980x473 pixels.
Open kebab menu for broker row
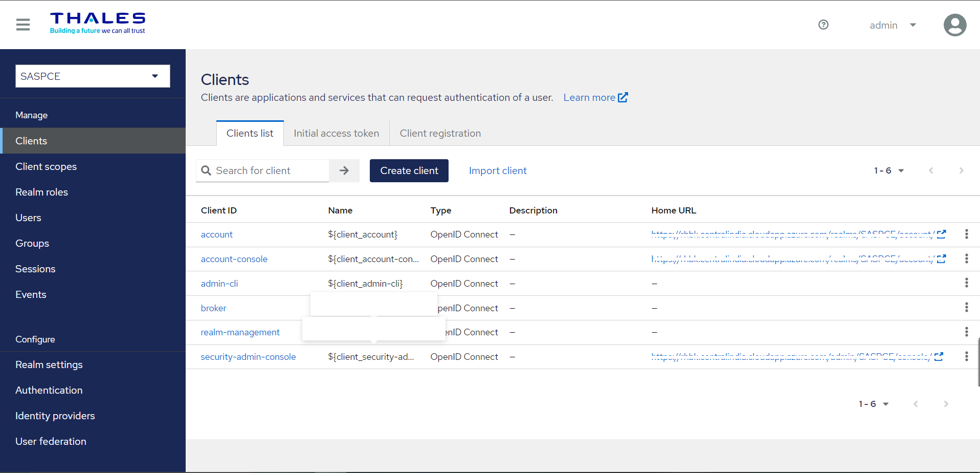[x=966, y=308]
